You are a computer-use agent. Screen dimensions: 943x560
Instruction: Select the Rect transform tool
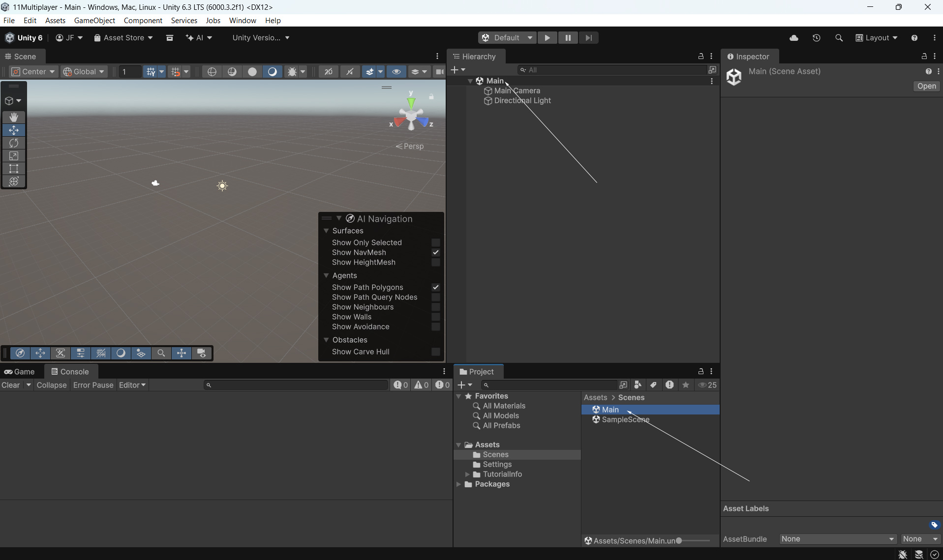pos(14,169)
